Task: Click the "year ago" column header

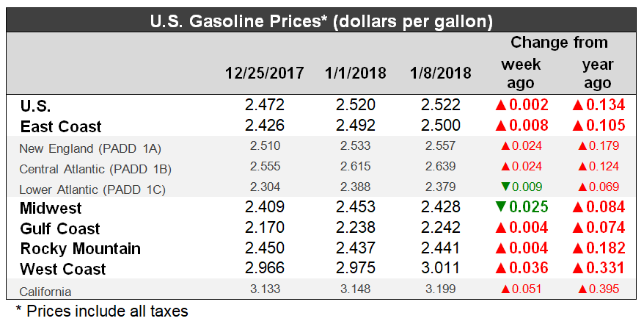Action: coord(597,73)
